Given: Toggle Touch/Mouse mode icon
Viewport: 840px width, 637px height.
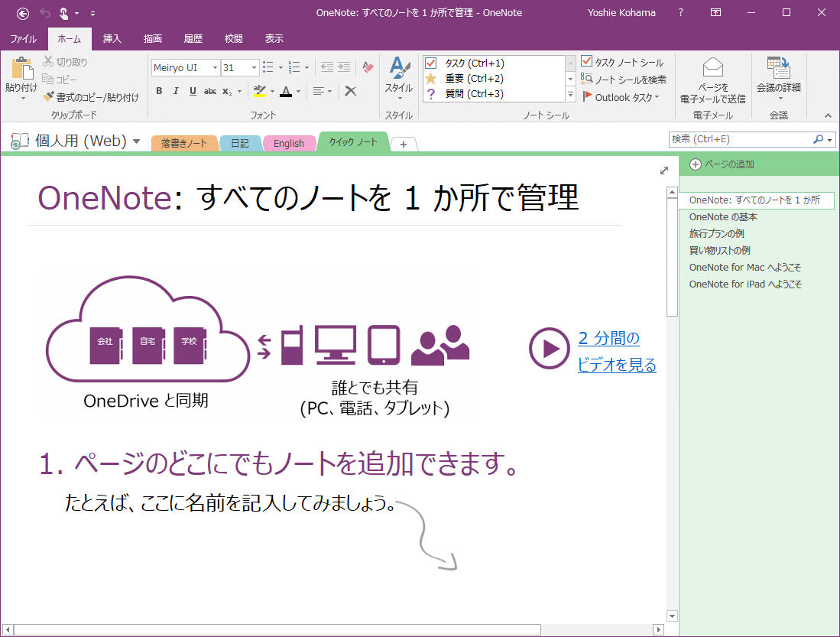Looking at the screenshot, I should (x=63, y=14).
